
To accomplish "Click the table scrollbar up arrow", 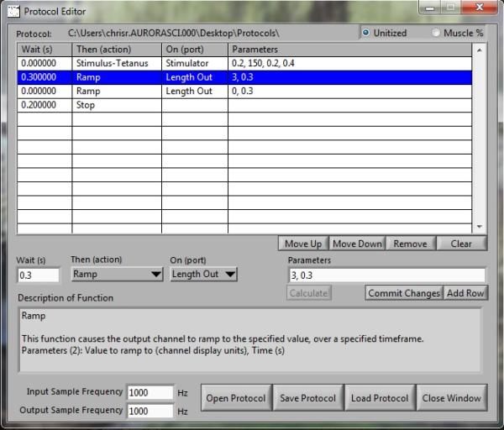I will 480,50.
